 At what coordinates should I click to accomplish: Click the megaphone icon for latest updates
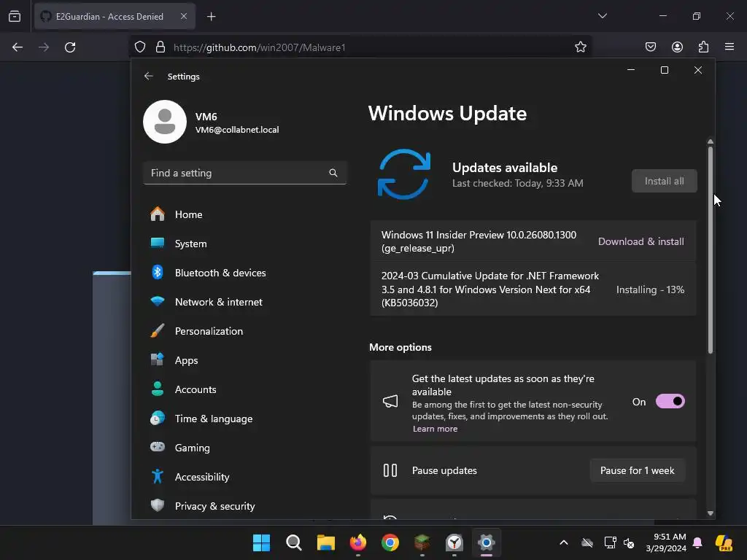[x=390, y=402]
